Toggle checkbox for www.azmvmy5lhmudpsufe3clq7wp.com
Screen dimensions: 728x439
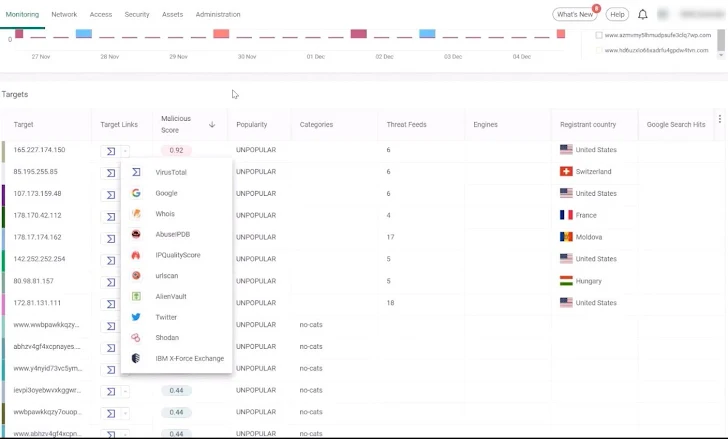click(x=599, y=35)
